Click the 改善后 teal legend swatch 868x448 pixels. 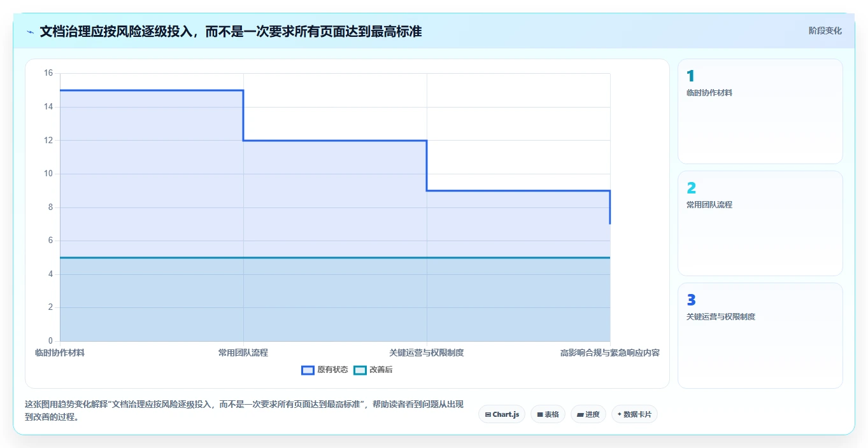coord(360,370)
